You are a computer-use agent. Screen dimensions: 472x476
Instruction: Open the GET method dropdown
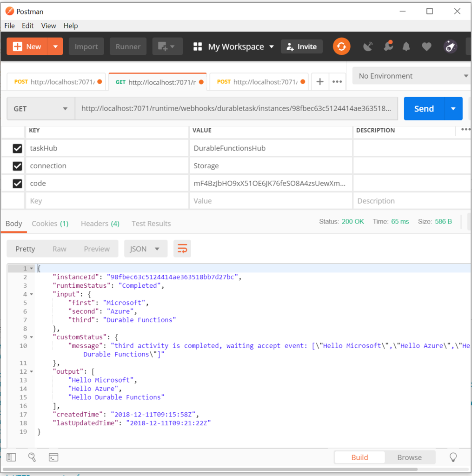41,108
